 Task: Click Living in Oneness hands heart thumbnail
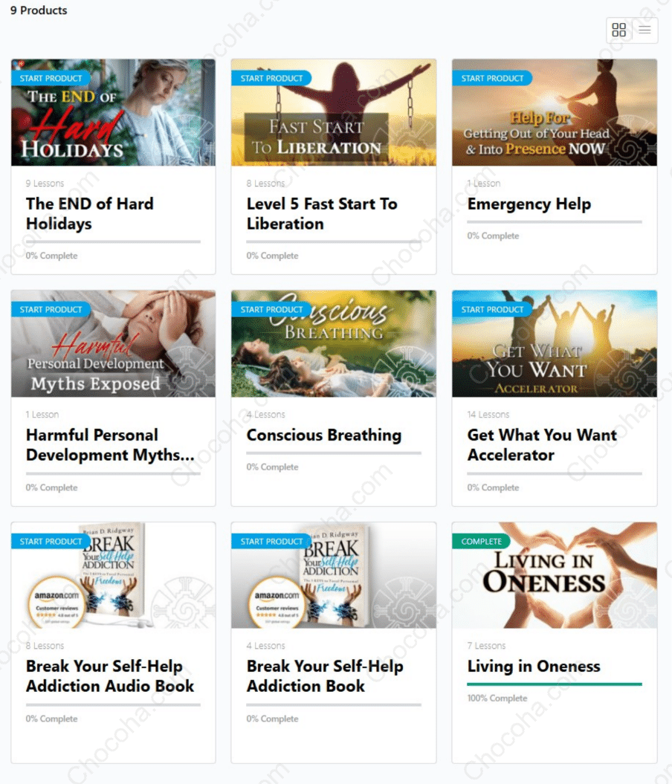(x=555, y=575)
